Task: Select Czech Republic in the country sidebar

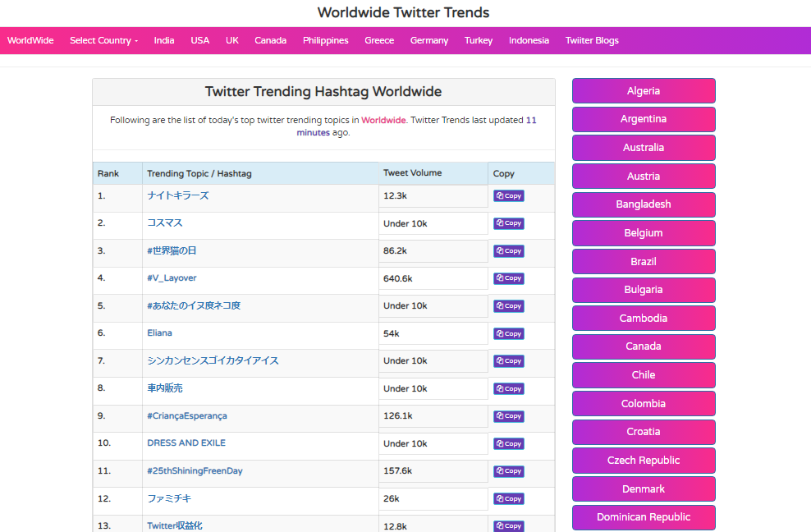Action: tap(644, 461)
